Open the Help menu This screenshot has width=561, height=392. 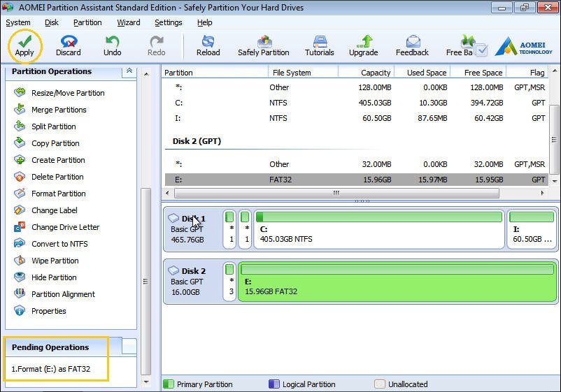pyautogui.click(x=205, y=22)
